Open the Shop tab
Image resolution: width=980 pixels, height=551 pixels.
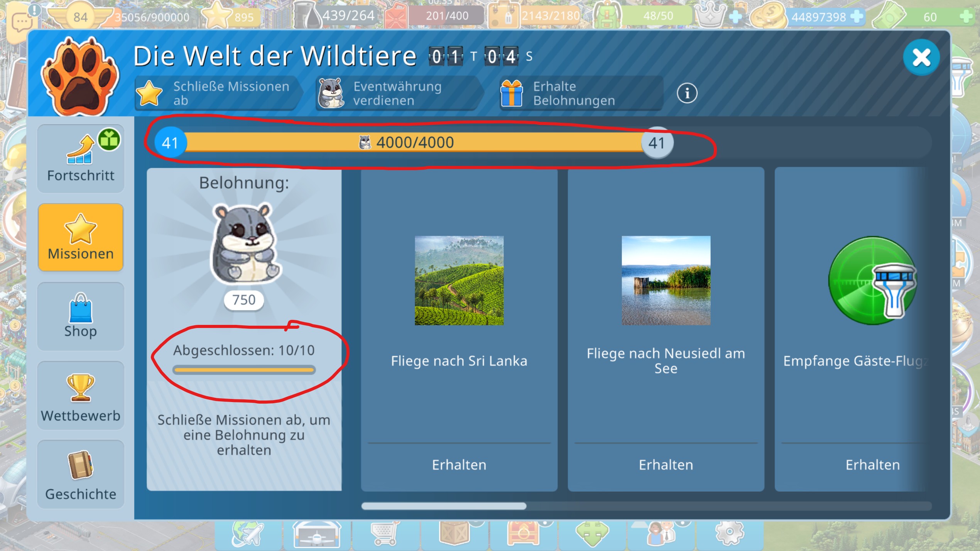pos(81,316)
